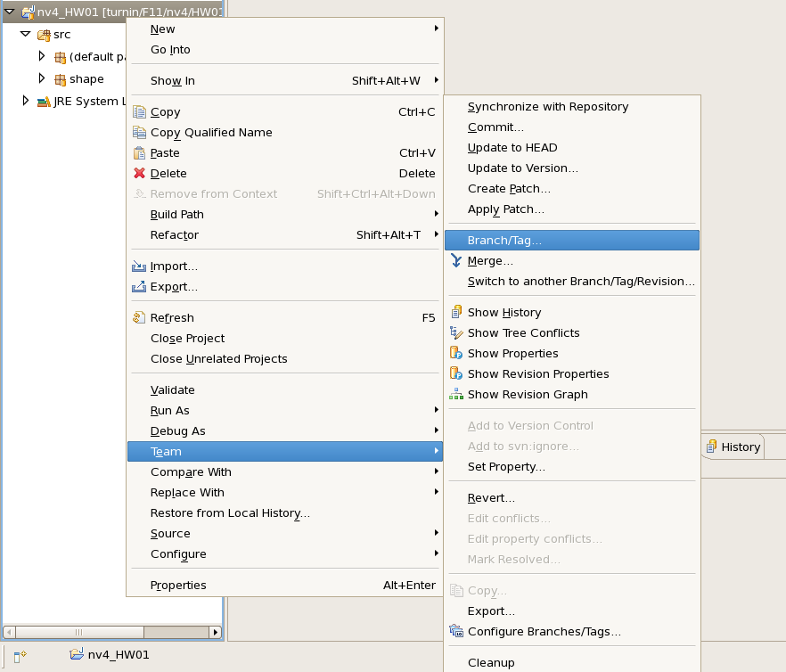Select Branch/Tag... from Team submenu
This screenshot has height=672, width=786.
tap(504, 241)
